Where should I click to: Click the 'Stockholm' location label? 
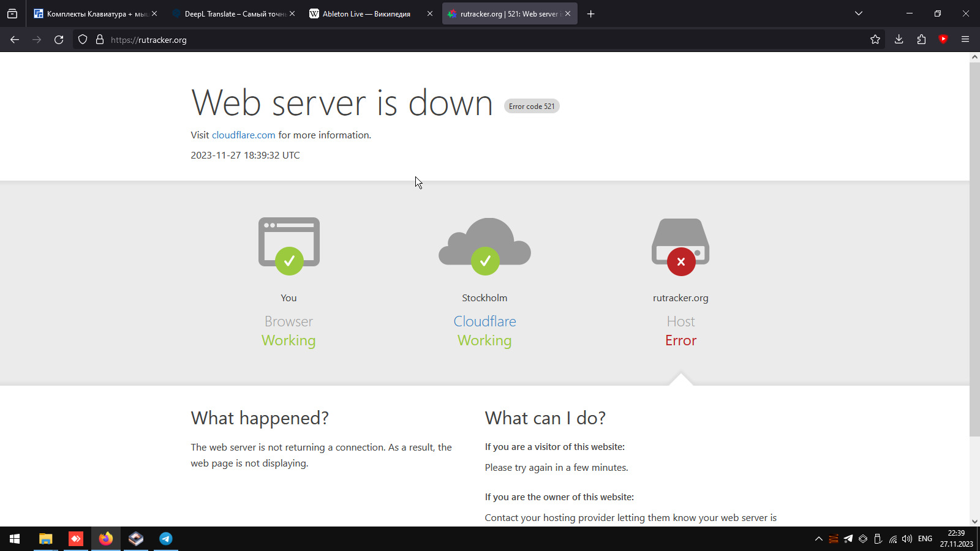484,298
